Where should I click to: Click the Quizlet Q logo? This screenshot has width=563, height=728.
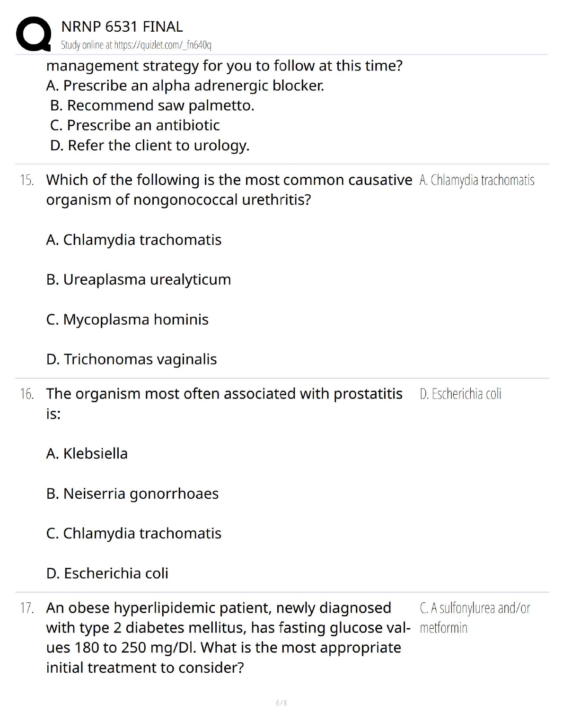click(33, 34)
